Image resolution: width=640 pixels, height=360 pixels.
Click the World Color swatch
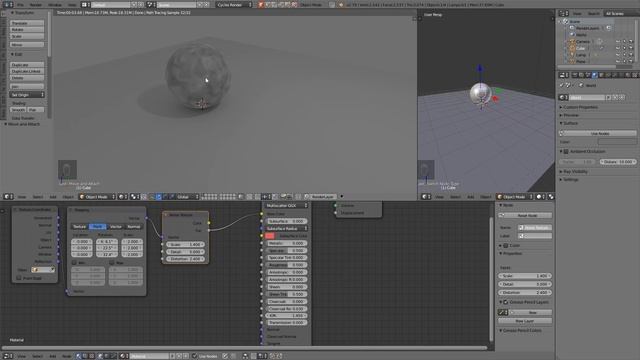[x=617, y=142]
